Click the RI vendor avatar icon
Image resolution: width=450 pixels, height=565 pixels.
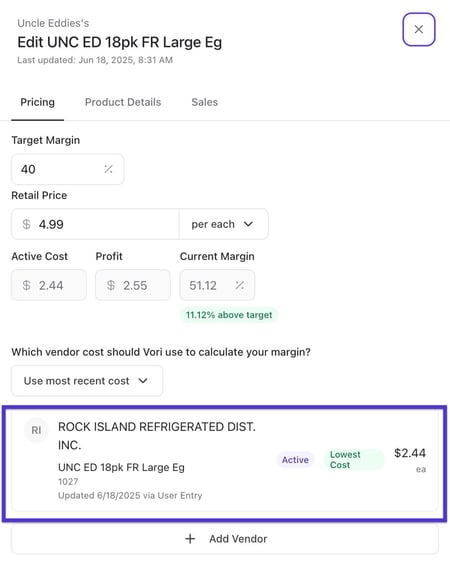[36, 430]
